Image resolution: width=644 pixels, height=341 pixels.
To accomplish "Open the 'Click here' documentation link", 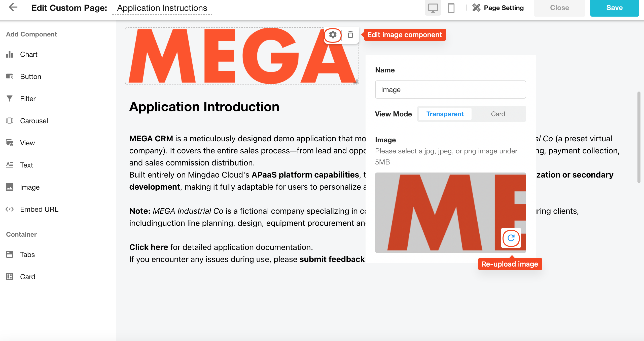I will (149, 247).
